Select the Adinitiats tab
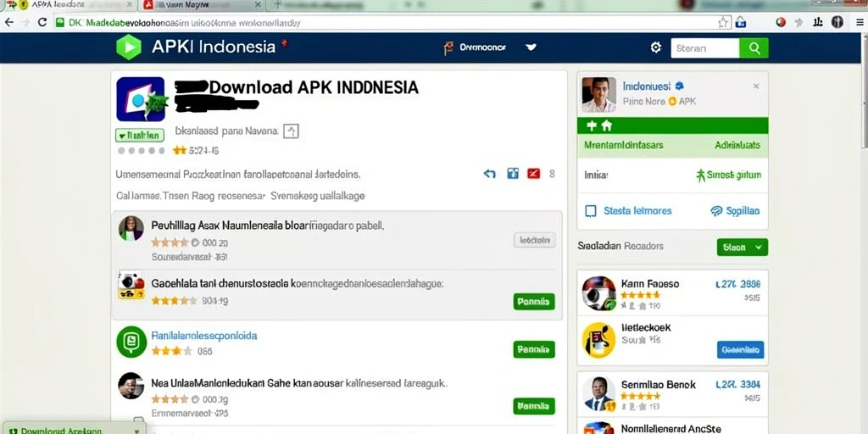 click(737, 145)
